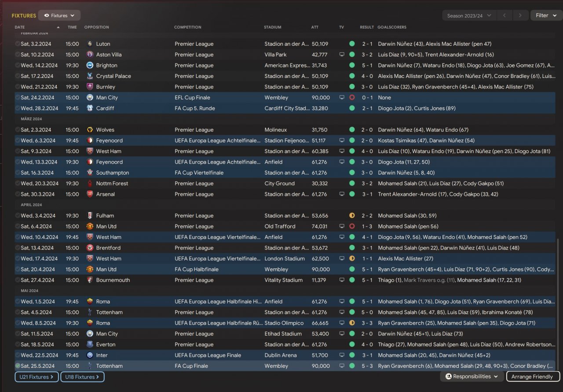Toggle check mark beside Sat, 3.2.2024 fixture

click(x=18, y=44)
